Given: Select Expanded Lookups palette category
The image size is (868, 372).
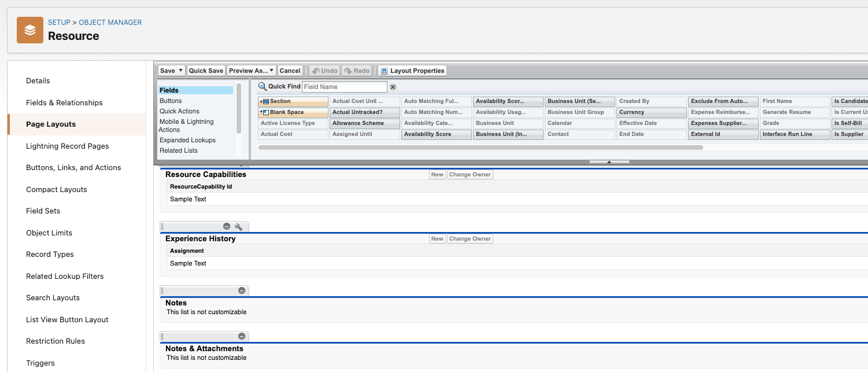Looking at the screenshot, I should 187,140.
